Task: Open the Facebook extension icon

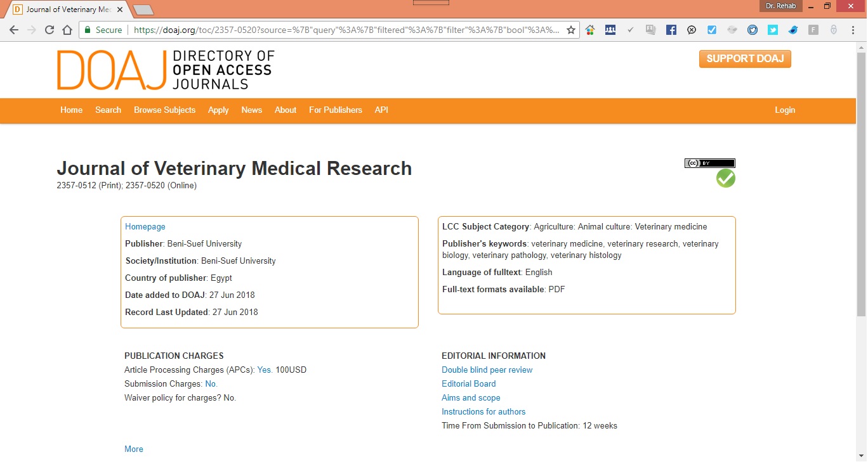Action: [671, 30]
